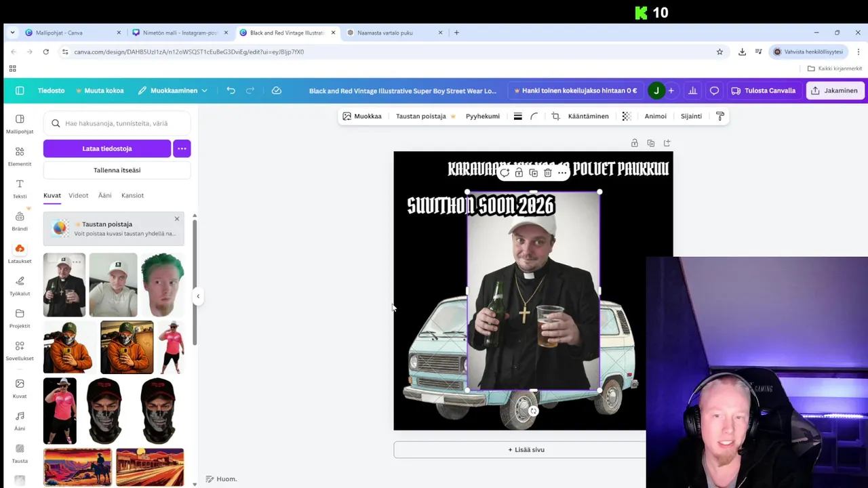868x488 pixels.
Task: Open the Sijainti position panel
Action: point(691,116)
